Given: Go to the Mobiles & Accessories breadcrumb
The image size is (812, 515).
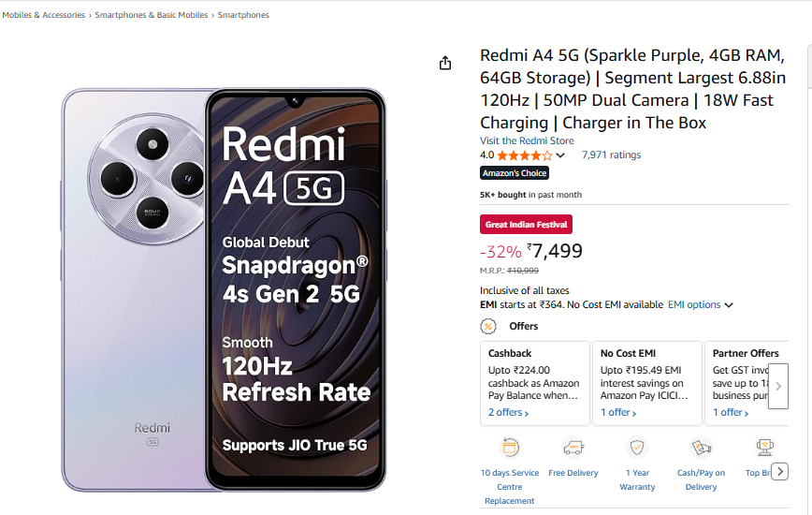Looking at the screenshot, I should (43, 15).
